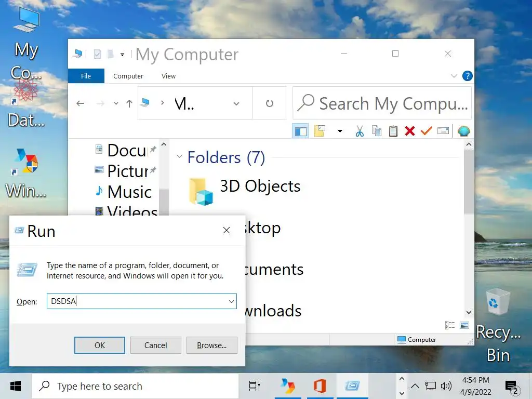Open the File tab in My Computer
The height and width of the screenshot is (399, 532).
pyautogui.click(x=86, y=76)
